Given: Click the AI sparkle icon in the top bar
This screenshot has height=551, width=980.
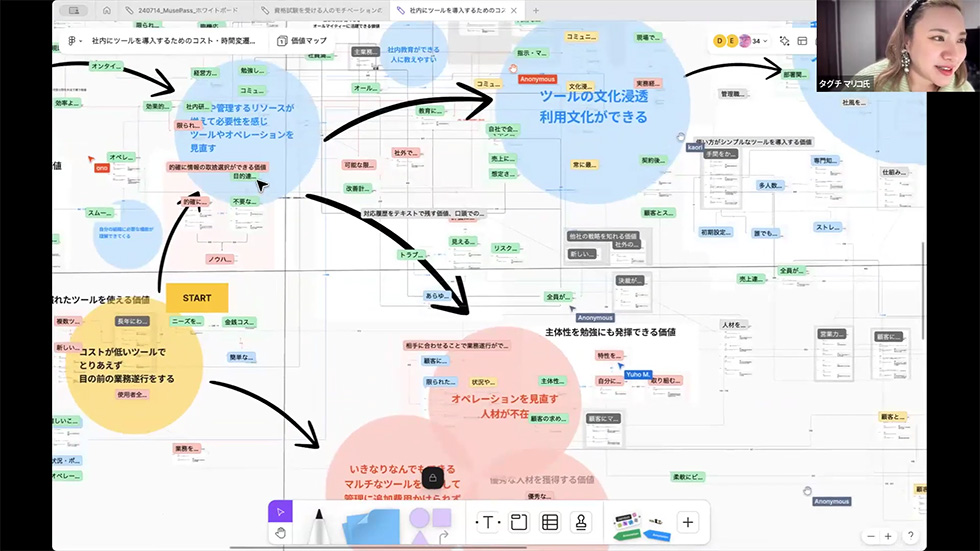Looking at the screenshot, I should pos(784,41).
